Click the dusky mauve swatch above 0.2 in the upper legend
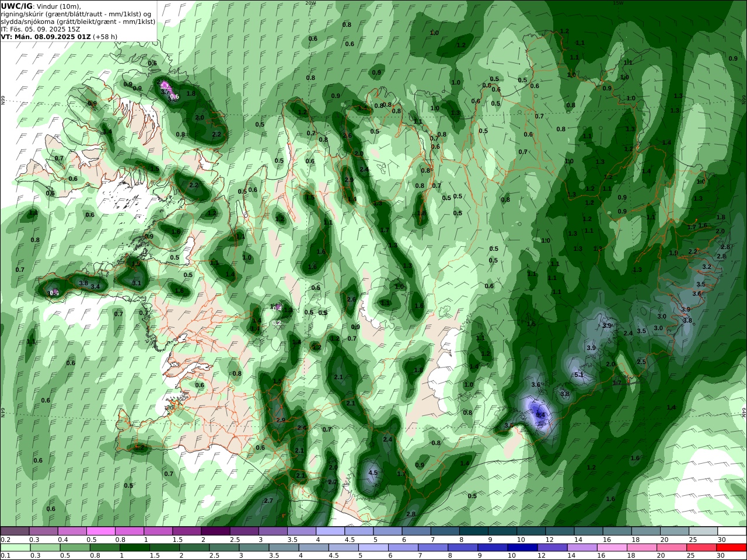The width and height of the screenshot is (747, 560). pyautogui.click(x=15, y=531)
